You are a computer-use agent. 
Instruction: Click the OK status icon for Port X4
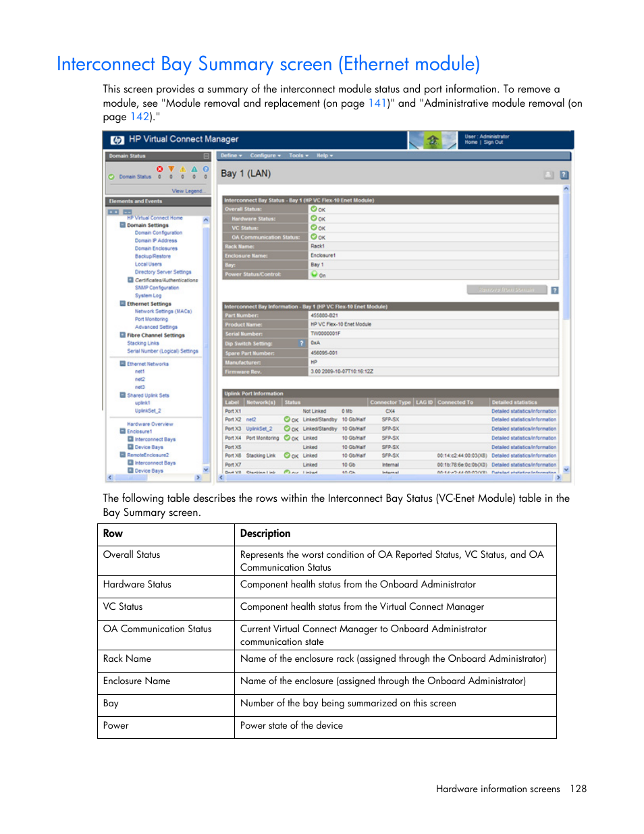point(287,438)
